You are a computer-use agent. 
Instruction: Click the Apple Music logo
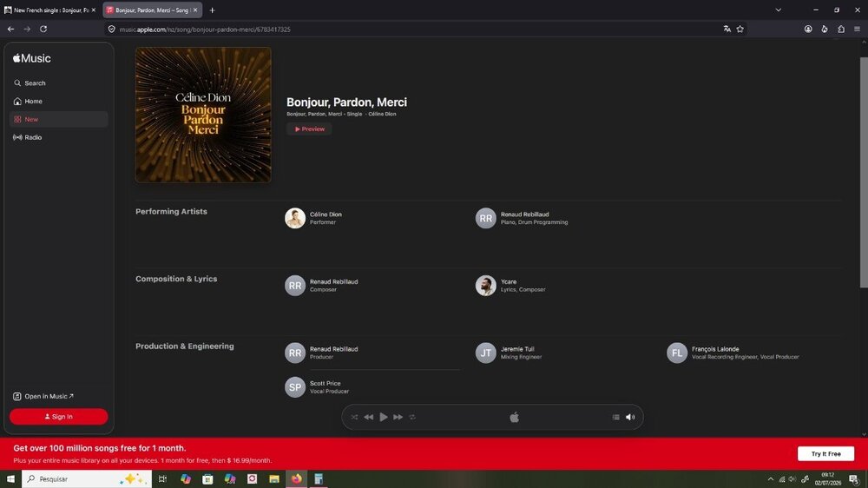(32, 58)
